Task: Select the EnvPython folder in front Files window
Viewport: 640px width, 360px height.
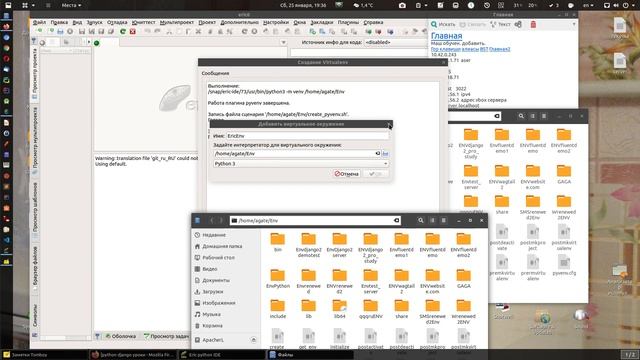Action: 278,279
